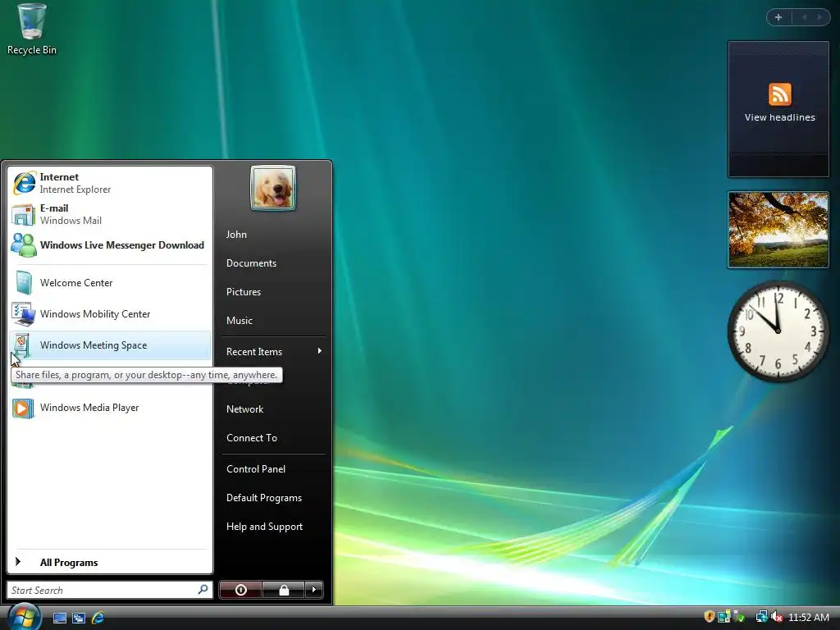Image resolution: width=840 pixels, height=630 pixels.
Task: Open the Recycle Bin desktop icon
Action: [32, 30]
